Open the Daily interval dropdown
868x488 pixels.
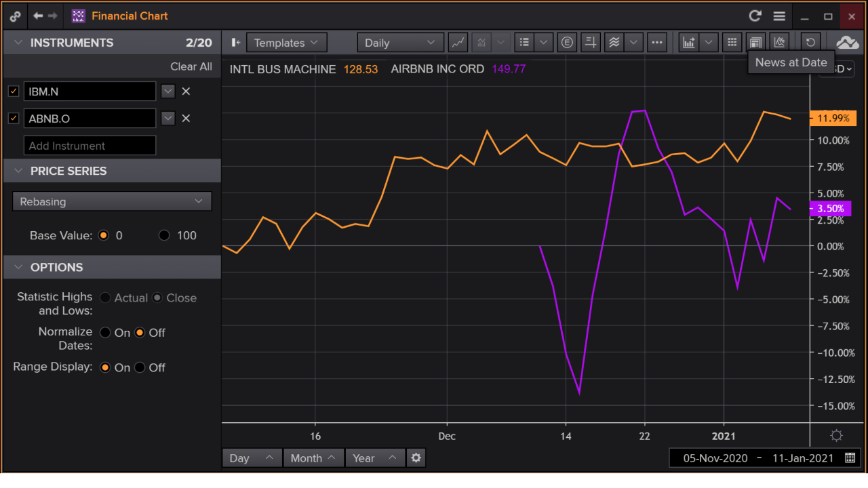(x=400, y=43)
